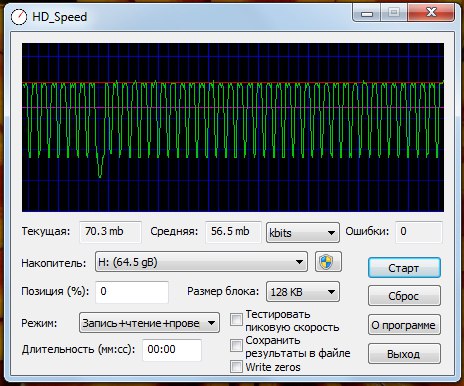Image resolution: width=464 pixels, height=386 pixels.
Task: Click the Старт button
Action: coord(404,268)
